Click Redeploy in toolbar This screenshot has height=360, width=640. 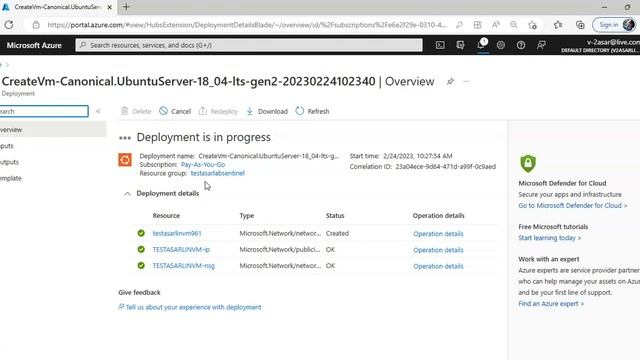coord(218,111)
